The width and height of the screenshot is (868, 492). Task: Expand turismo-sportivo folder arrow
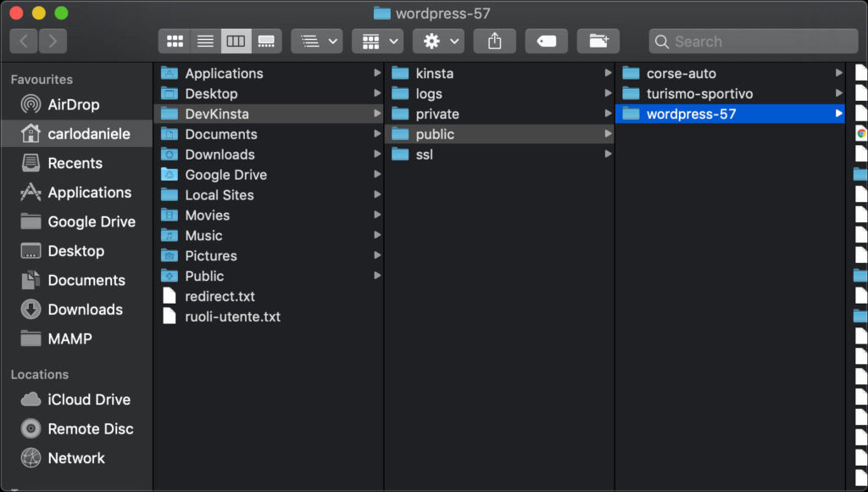(838, 93)
